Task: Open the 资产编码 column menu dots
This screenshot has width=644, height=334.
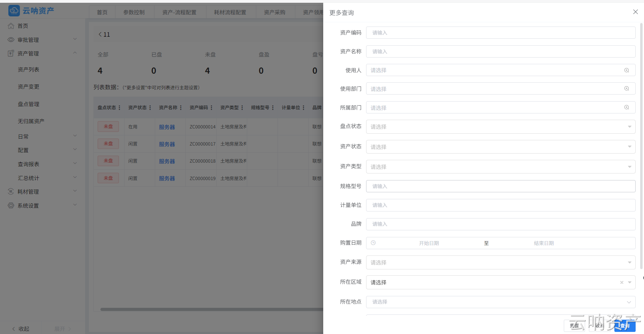Action: [211, 107]
